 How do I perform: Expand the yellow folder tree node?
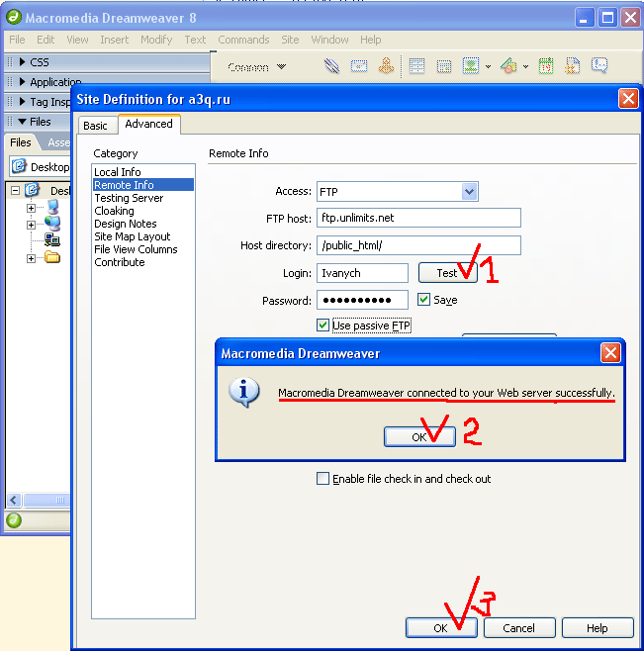click(x=31, y=258)
